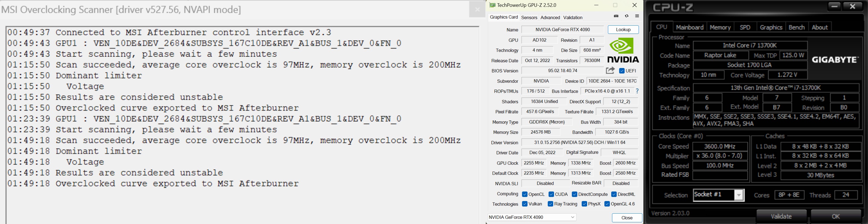Switch to GPU-Z Sensors tab
The image size is (868, 224).
(x=529, y=17)
